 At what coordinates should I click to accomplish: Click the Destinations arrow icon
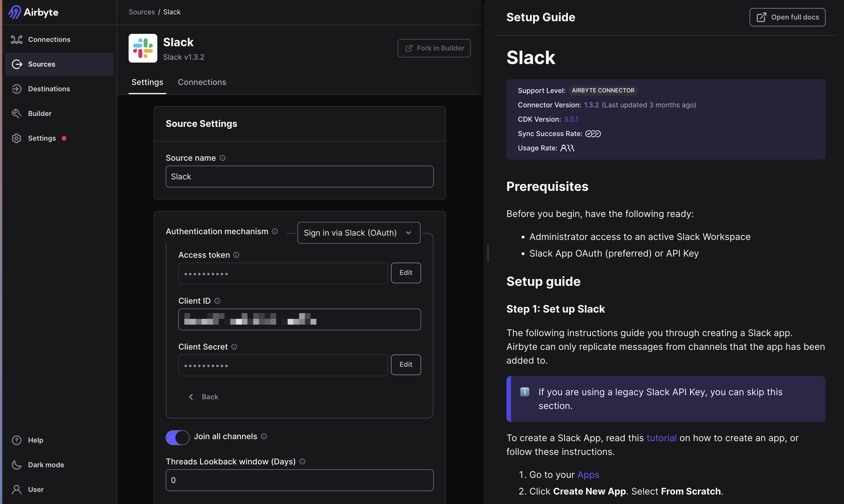(16, 89)
